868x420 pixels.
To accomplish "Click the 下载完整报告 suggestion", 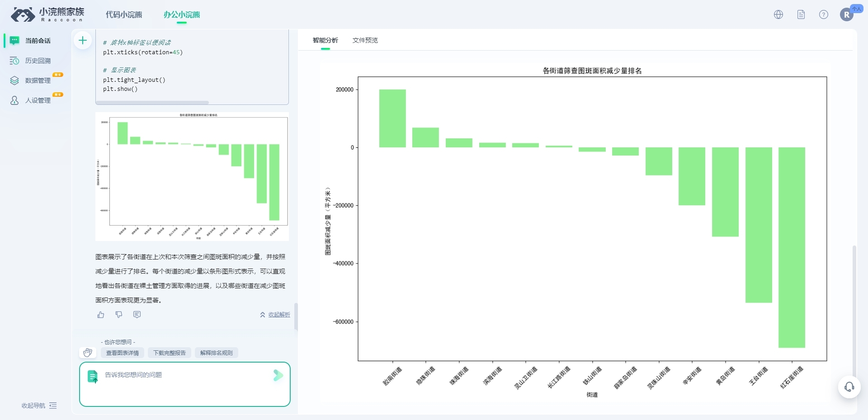I will coord(170,353).
